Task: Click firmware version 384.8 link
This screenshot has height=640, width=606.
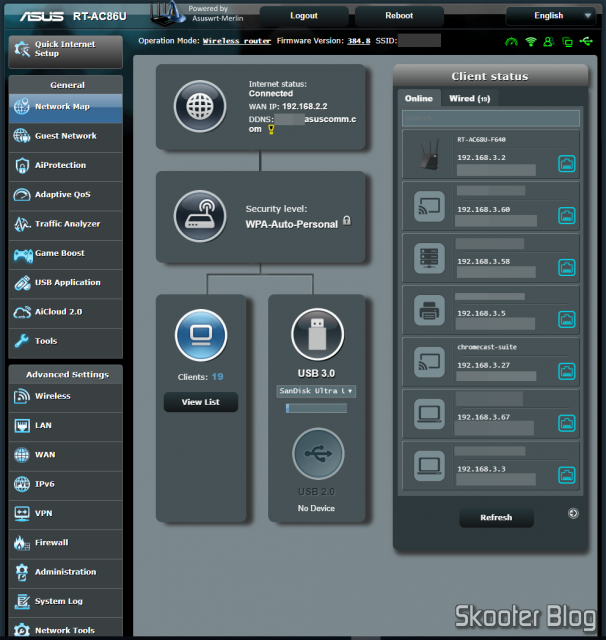Action: [359, 41]
